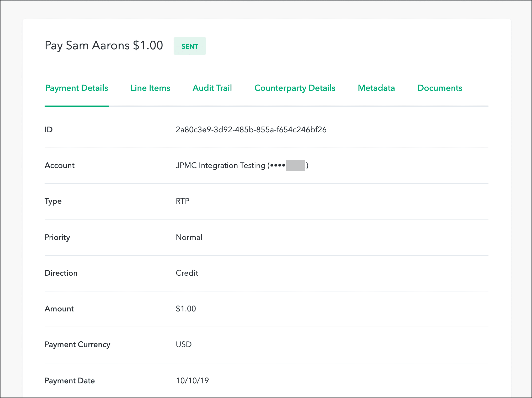Image resolution: width=532 pixels, height=398 pixels.
Task: Click the Account field label
Action: [60, 166]
